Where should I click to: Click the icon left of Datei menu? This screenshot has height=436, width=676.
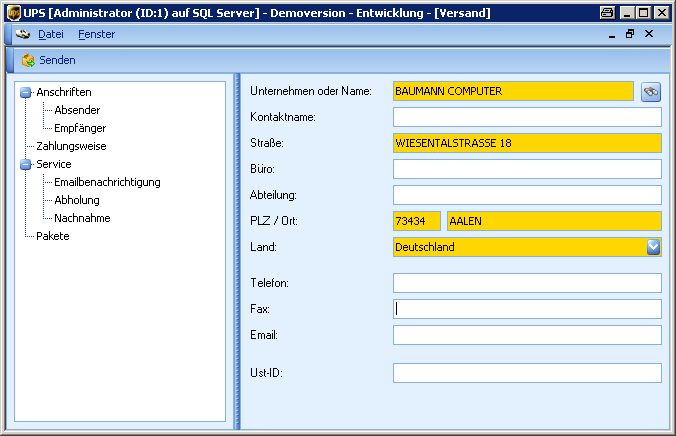click(23, 34)
